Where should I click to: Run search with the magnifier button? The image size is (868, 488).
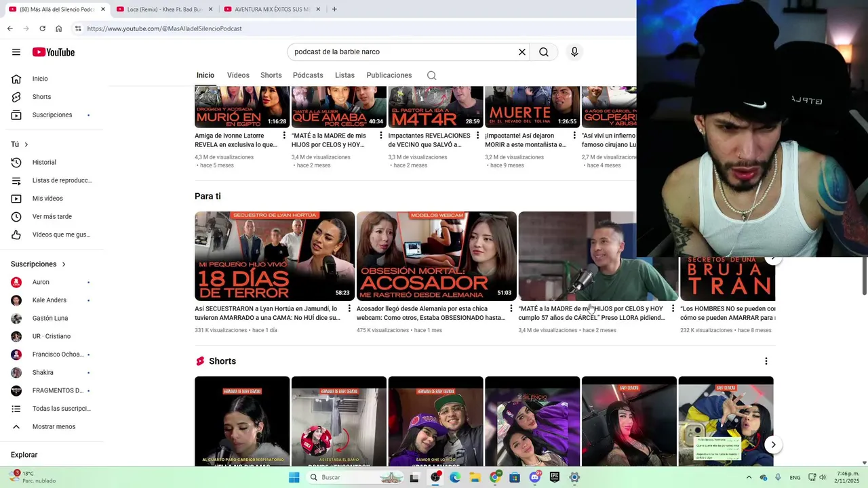tap(544, 52)
